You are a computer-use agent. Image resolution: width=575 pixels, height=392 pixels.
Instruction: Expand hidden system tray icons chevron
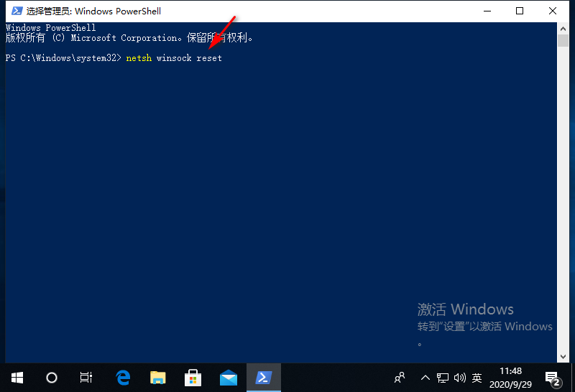pyautogui.click(x=425, y=377)
